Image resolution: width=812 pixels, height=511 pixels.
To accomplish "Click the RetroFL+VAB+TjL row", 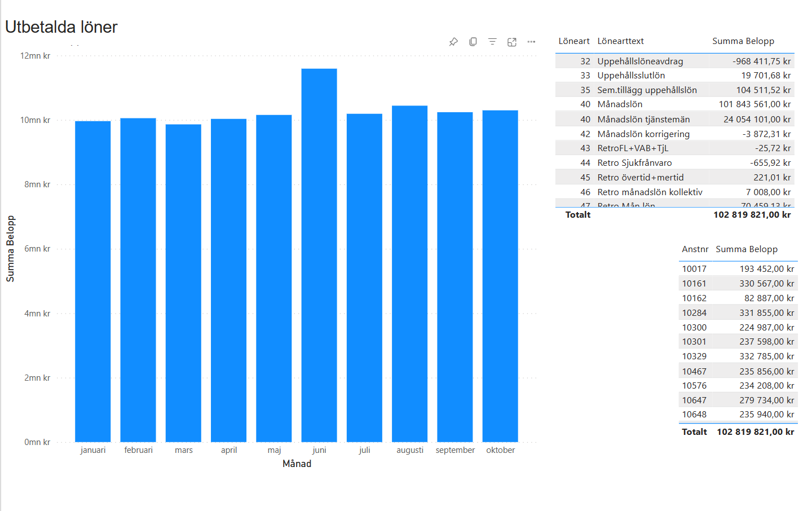I will pos(675,148).
